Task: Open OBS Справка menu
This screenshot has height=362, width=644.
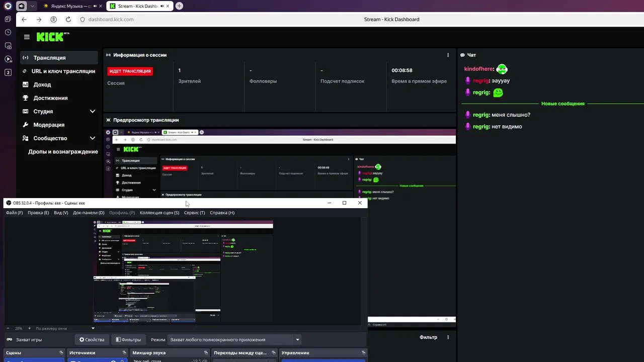Action: (222, 213)
